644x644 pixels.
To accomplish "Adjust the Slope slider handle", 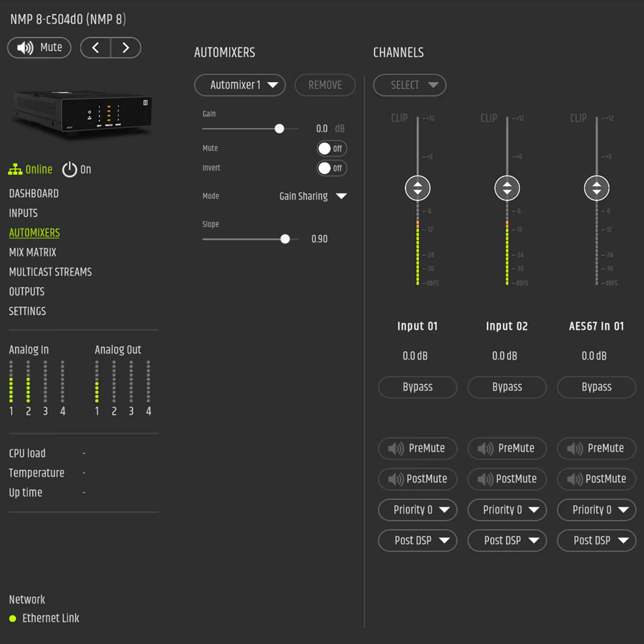I will coord(285,239).
